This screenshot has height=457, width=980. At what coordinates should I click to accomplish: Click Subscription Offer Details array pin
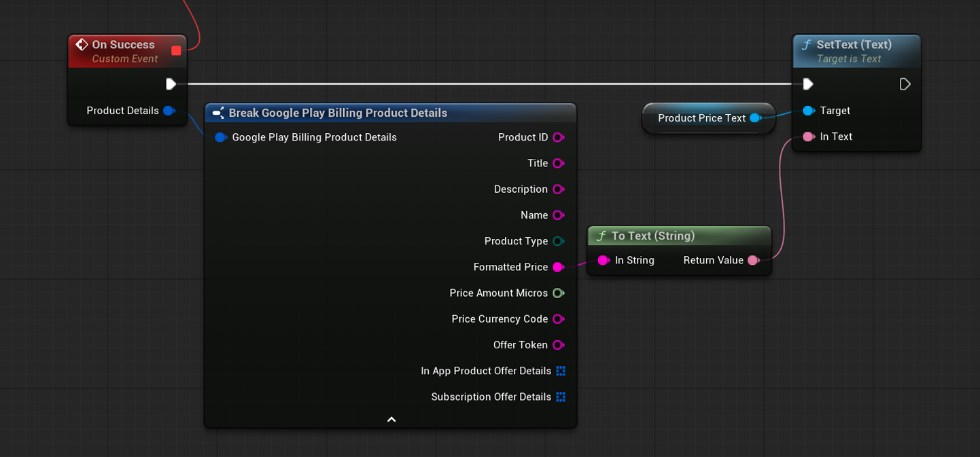[561, 397]
